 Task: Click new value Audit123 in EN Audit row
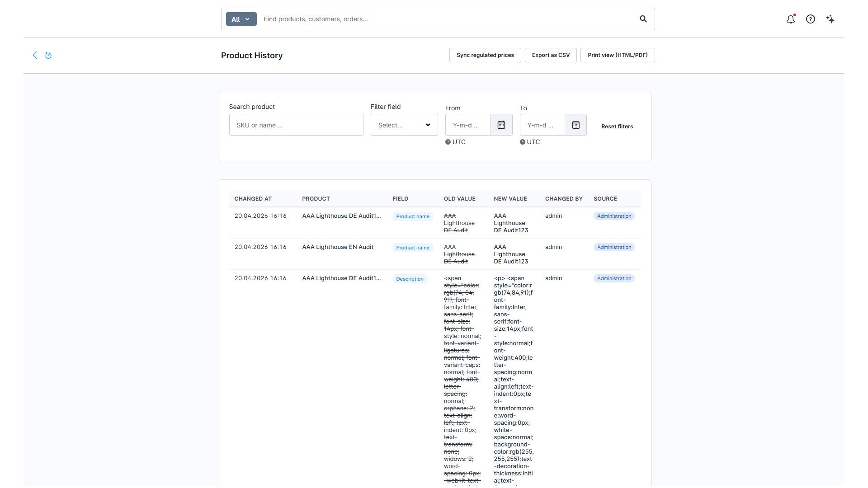point(511,254)
